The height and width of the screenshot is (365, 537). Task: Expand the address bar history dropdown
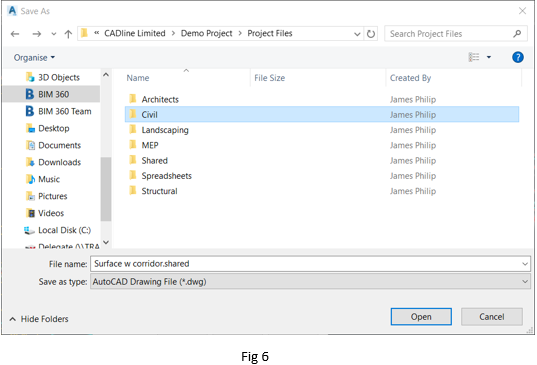click(x=357, y=34)
